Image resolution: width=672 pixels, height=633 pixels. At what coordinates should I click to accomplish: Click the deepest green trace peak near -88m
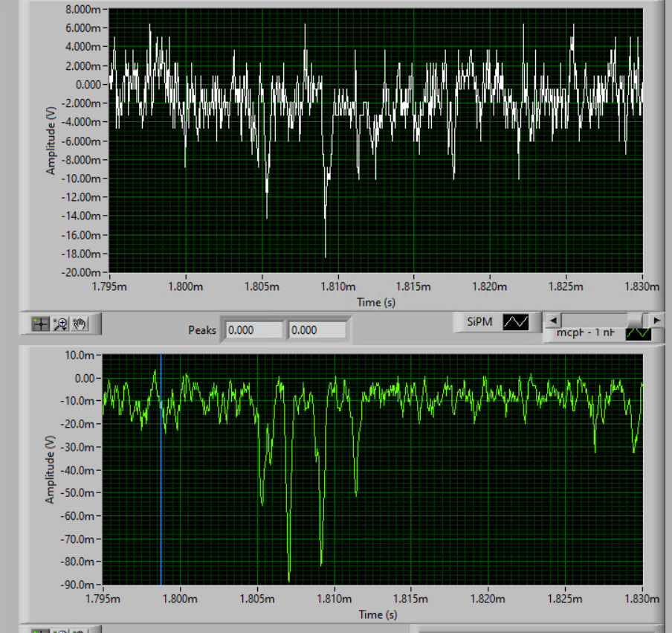288,579
